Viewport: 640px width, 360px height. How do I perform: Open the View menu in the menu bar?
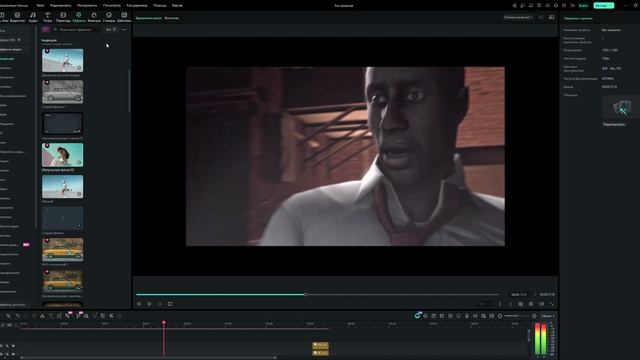coord(111,5)
